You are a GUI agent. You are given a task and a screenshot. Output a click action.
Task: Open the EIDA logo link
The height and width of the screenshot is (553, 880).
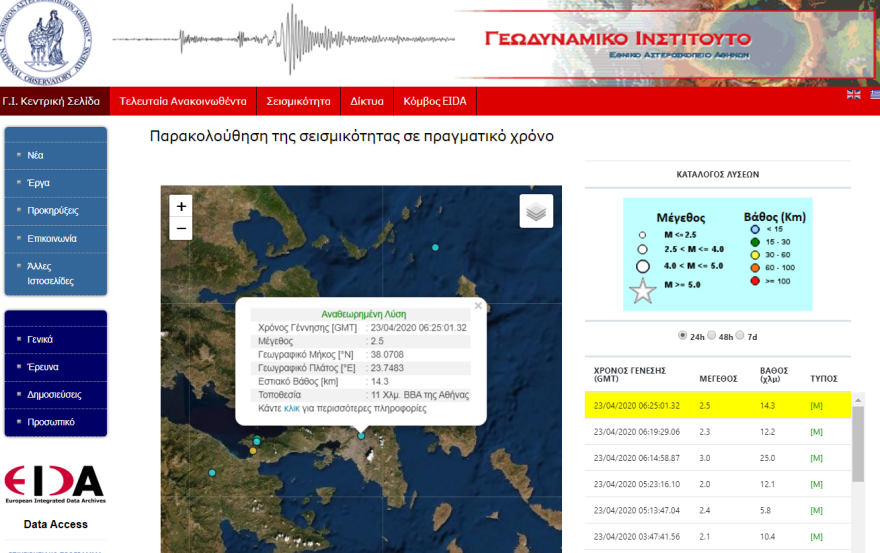(x=55, y=484)
